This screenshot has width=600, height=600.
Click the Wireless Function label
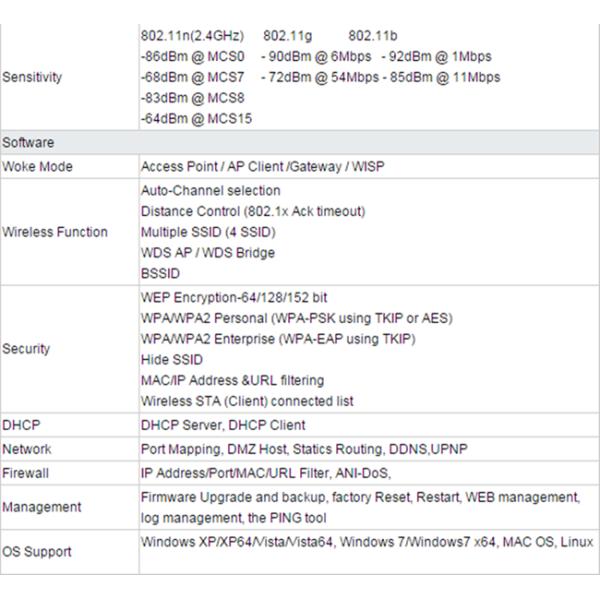[x=55, y=232]
